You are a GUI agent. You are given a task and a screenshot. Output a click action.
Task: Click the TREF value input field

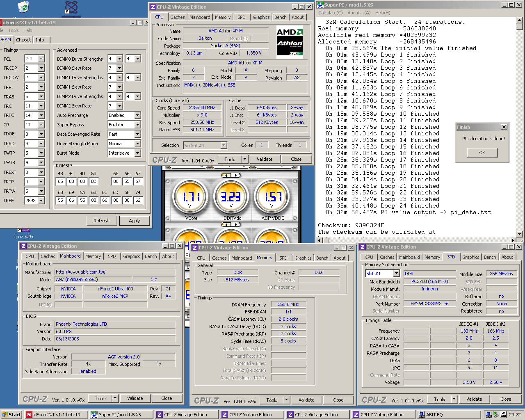(31, 201)
